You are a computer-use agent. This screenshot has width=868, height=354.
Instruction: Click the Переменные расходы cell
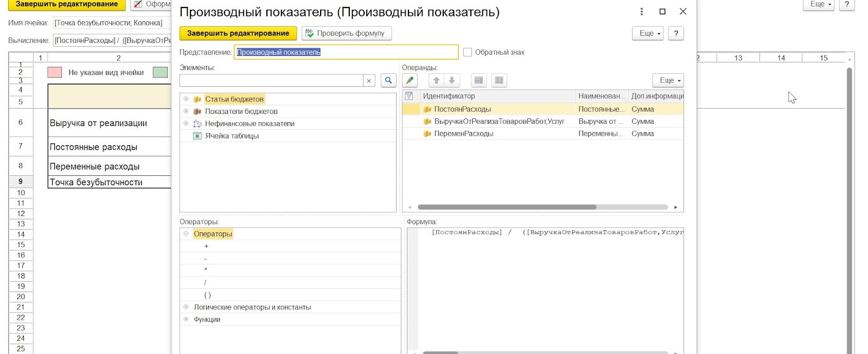point(110,166)
